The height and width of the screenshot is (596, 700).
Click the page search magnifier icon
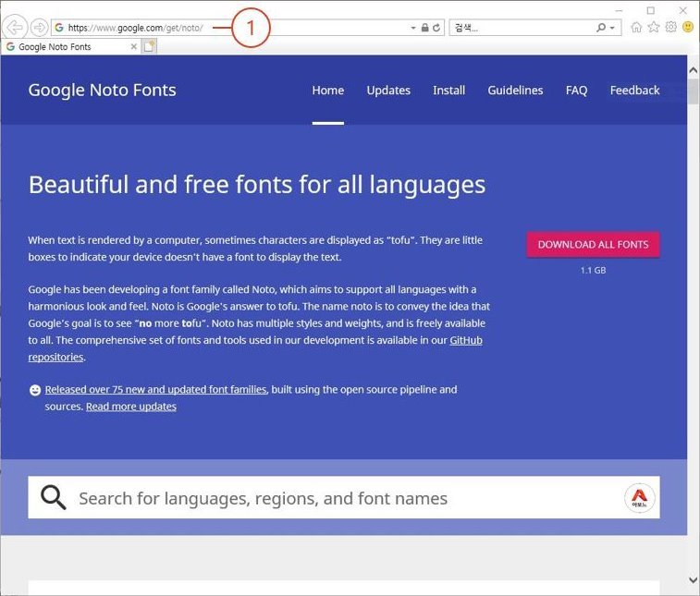(53, 497)
